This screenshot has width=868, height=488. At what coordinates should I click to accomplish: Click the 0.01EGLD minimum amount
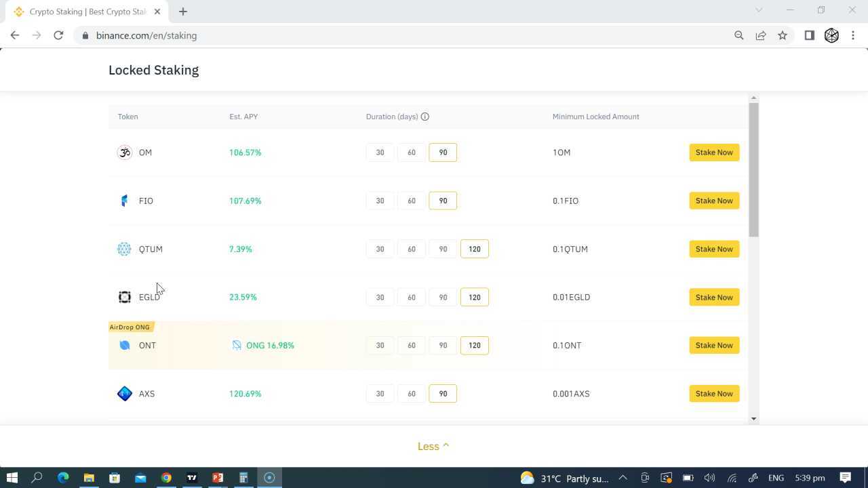tap(571, 297)
